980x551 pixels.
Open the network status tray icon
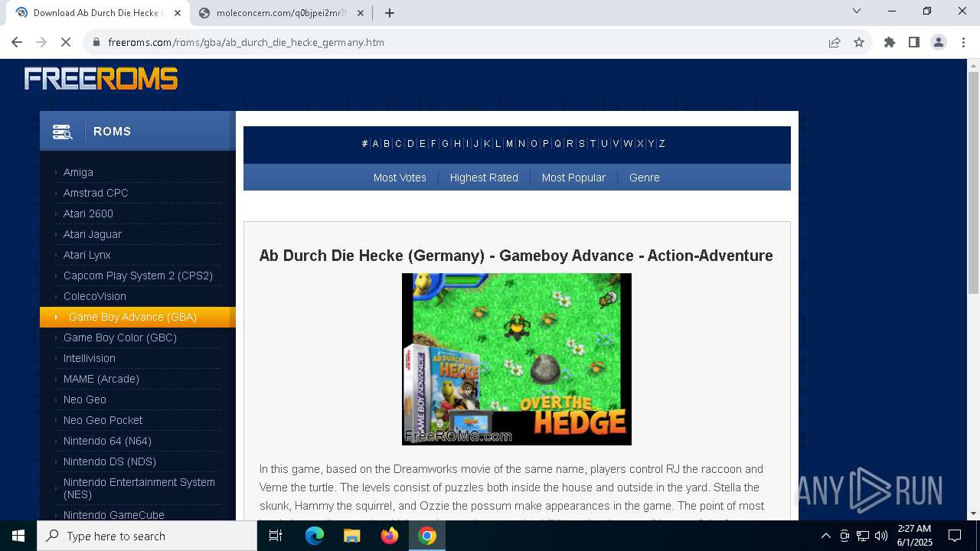click(x=863, y=536)
